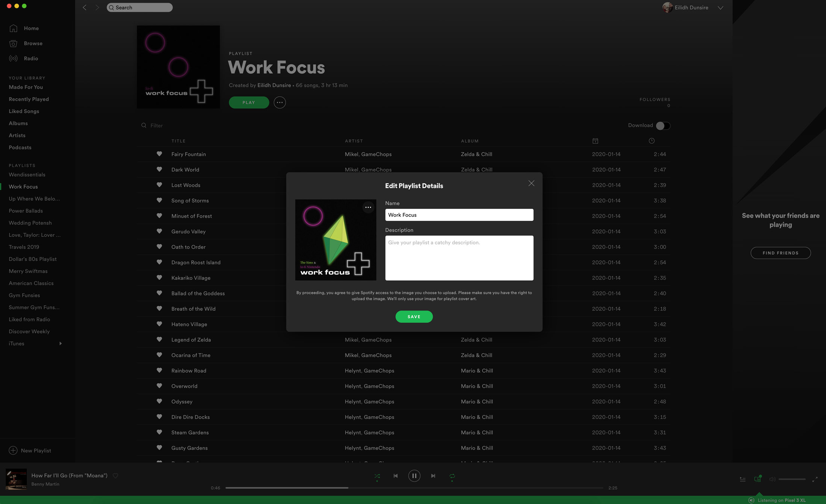
Task: Open the playlist more options ellipsis
Action: (x=280, y=103)
